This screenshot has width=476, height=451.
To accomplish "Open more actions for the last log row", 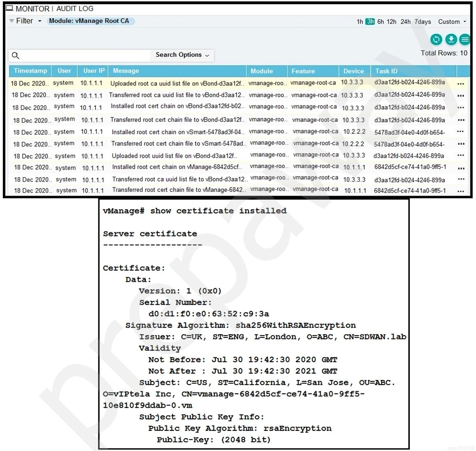I will (x=460, y=191).
